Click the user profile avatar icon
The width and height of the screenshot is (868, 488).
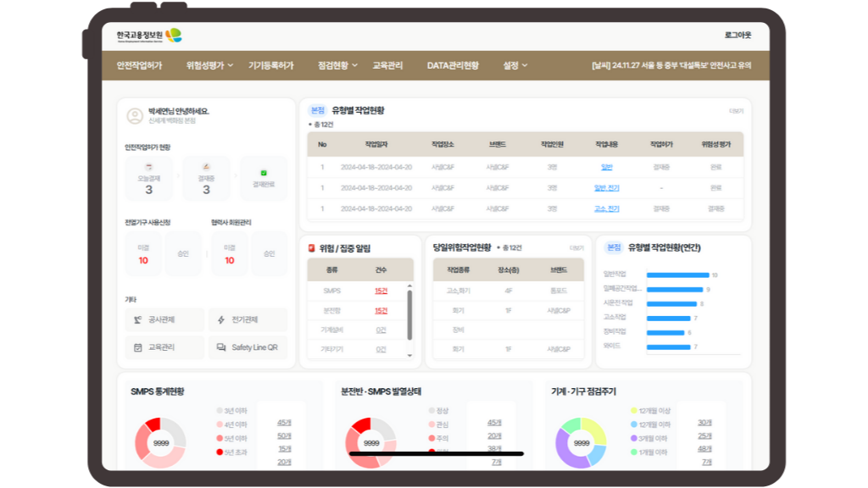pyautogui.click(x=134, y=115)
